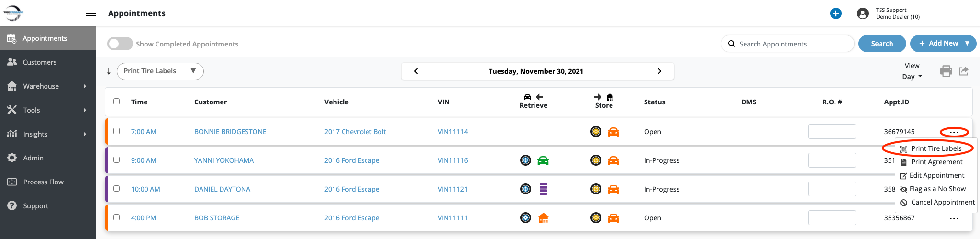Viewport: 980px width, 239px height.
Task: Expand the Warehouse sidebar submenu
Action: coord(85,86)
